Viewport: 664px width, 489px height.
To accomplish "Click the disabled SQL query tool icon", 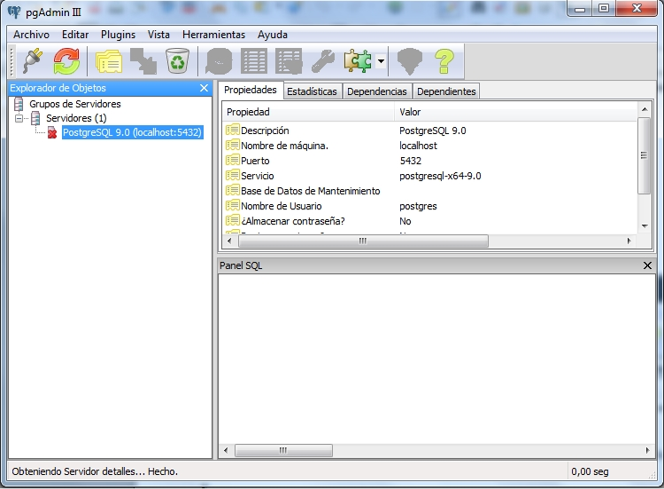I will 219,62.
